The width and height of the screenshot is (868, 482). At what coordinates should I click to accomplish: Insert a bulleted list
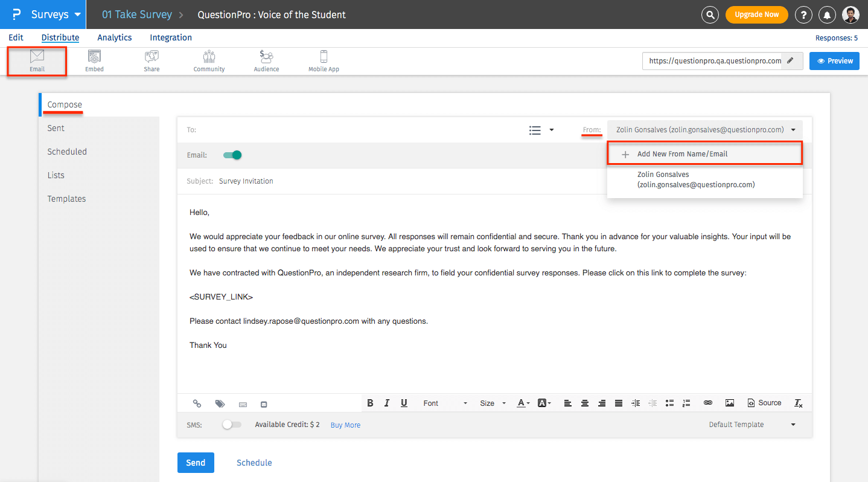tap(669, 403)
